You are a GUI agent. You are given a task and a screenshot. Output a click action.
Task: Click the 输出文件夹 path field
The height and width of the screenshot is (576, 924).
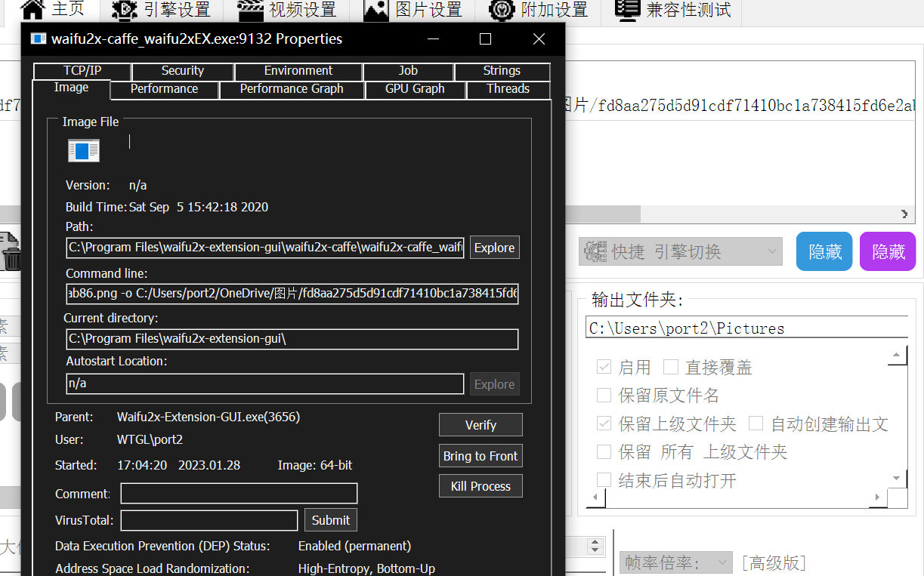pyautogui.click(x=746, y=328)
